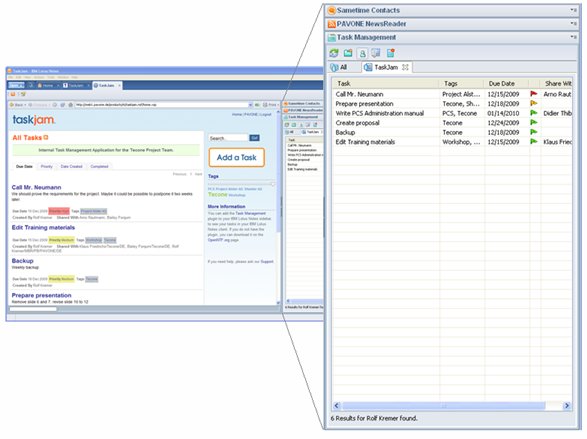Click the taskjam logo
This screenshot has width=587, height=439.
coord(34,119)
